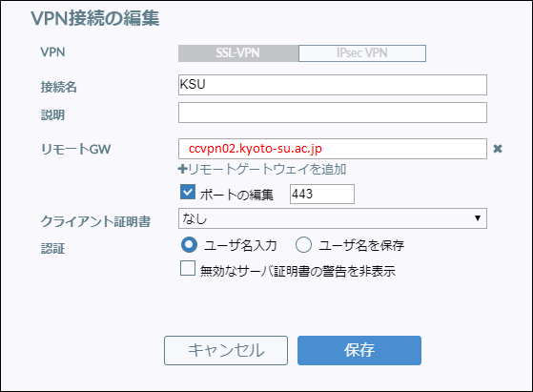The image size is (533, 392).
Task: Click the ユーザ名を保存 label text
Action: (361, 245)
